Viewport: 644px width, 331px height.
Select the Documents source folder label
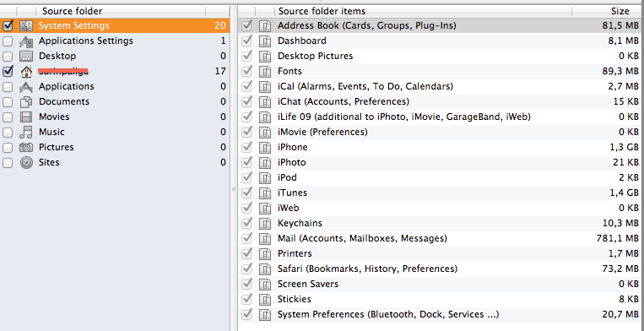click(64, 101)
